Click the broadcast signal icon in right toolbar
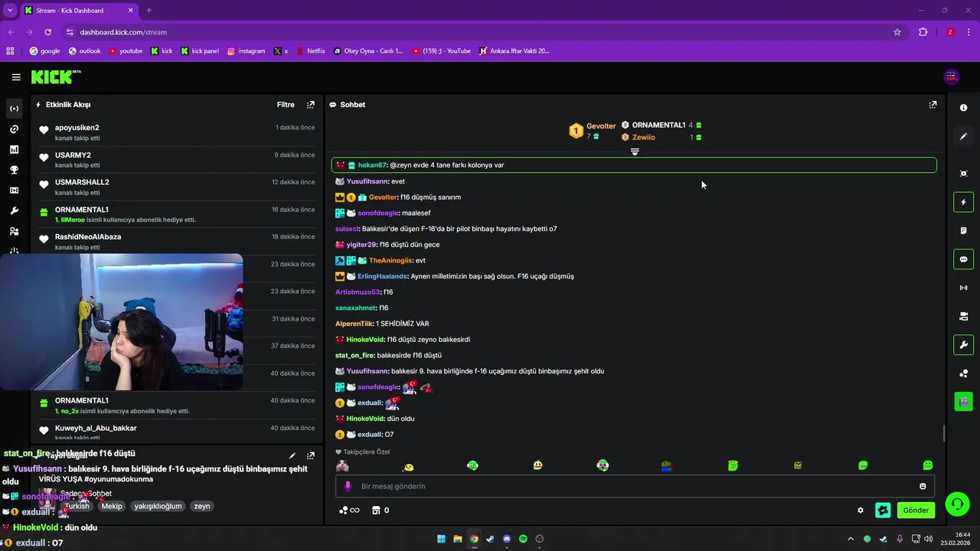 click(x=963, y=288)
